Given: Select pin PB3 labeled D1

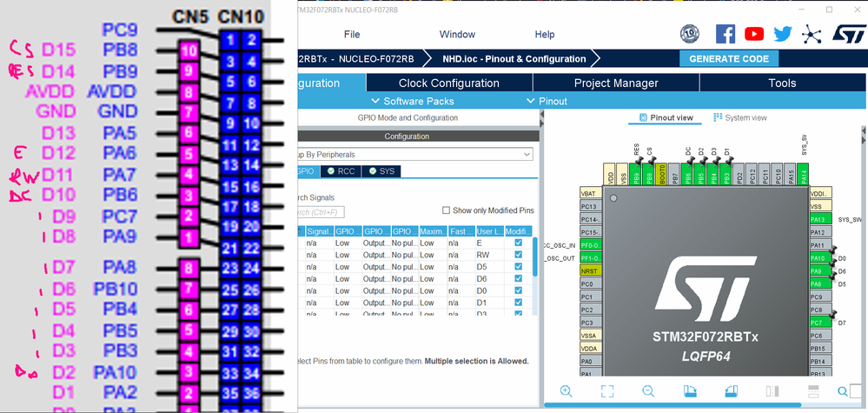Looking at the screenshot, I should pos(726,176).
